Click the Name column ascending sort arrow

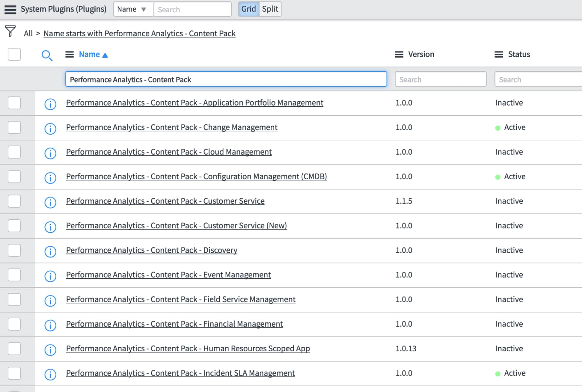pos(105,55)
